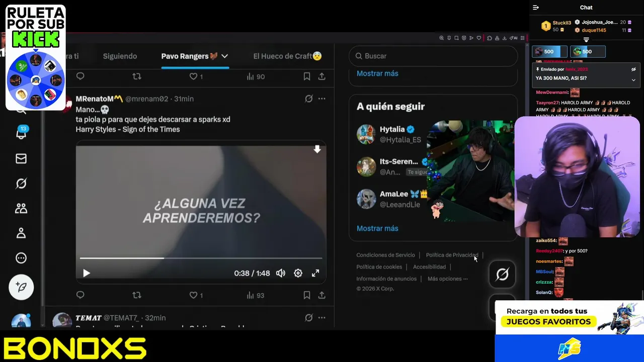Open the Its-Seren... profile suggestion
644x362 pixels.
point(392,166)
